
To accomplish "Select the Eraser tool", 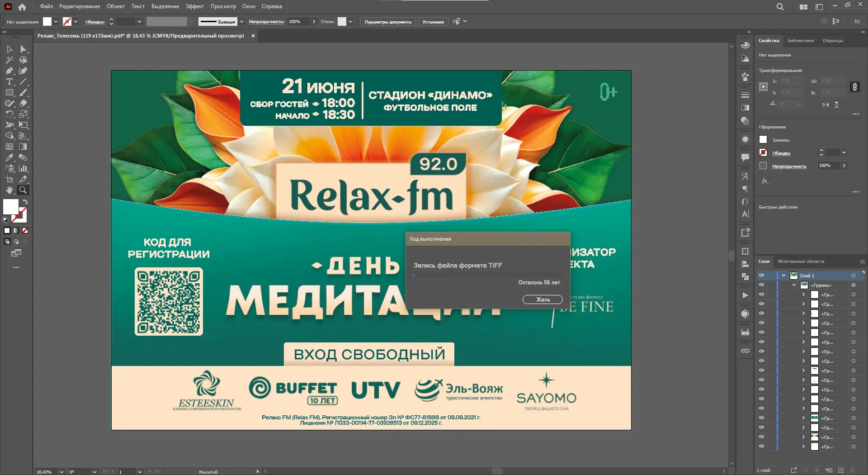I will [23, 103].
